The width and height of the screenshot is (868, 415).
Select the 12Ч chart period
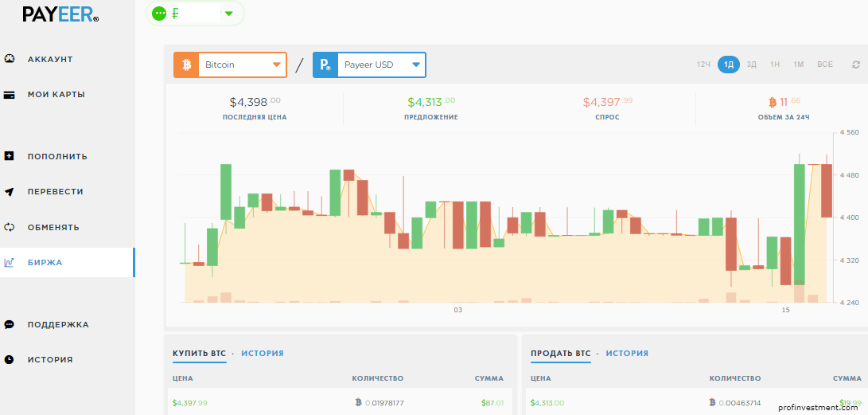coord(703,65)
